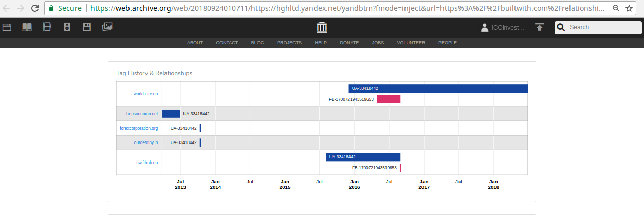Viewport: 644px width, 215px height.
Task: Open the worldcore.eu link
Action: [x=145, y=94]
